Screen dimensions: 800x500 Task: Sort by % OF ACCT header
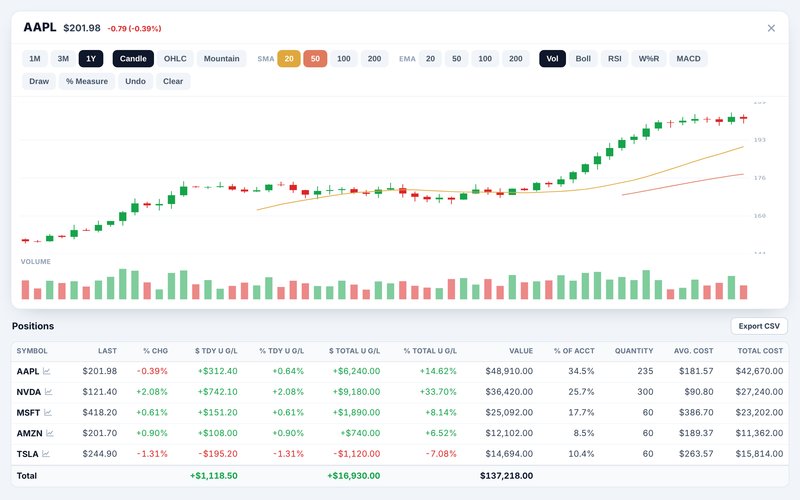click(x=574, y=351)
